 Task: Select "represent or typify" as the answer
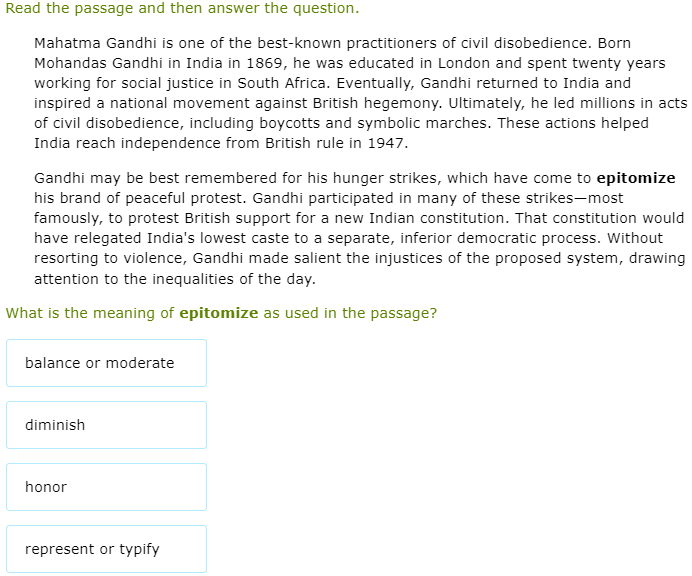point(106,549)
